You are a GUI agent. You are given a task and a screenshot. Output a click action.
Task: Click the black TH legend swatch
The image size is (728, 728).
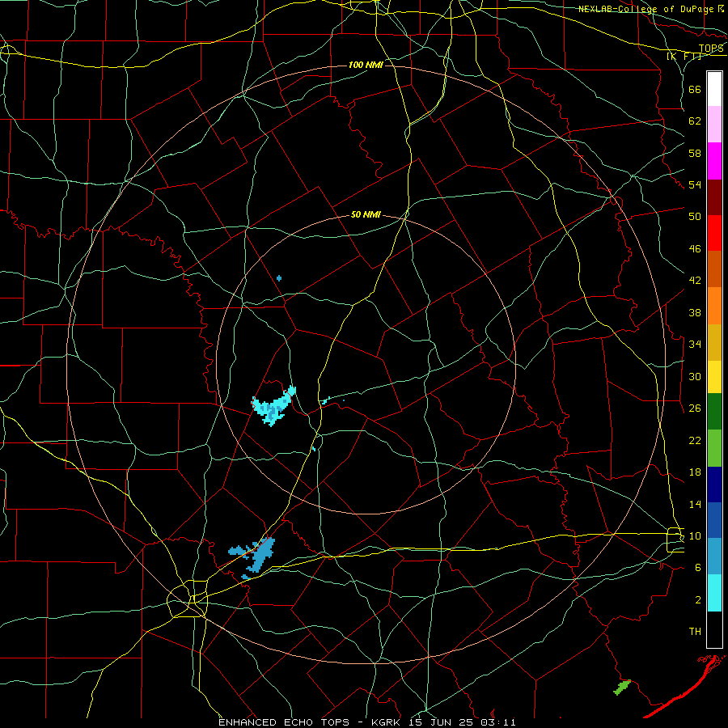(x=714, y=629)
